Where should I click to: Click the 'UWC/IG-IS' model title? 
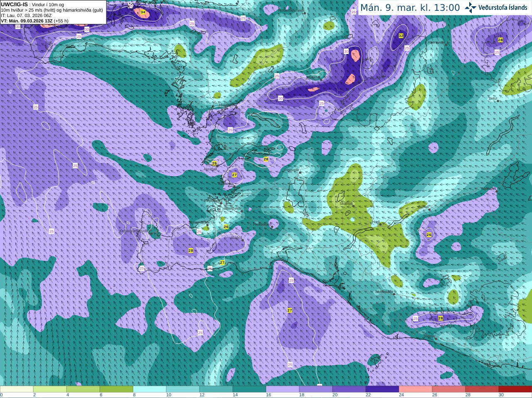14,5
